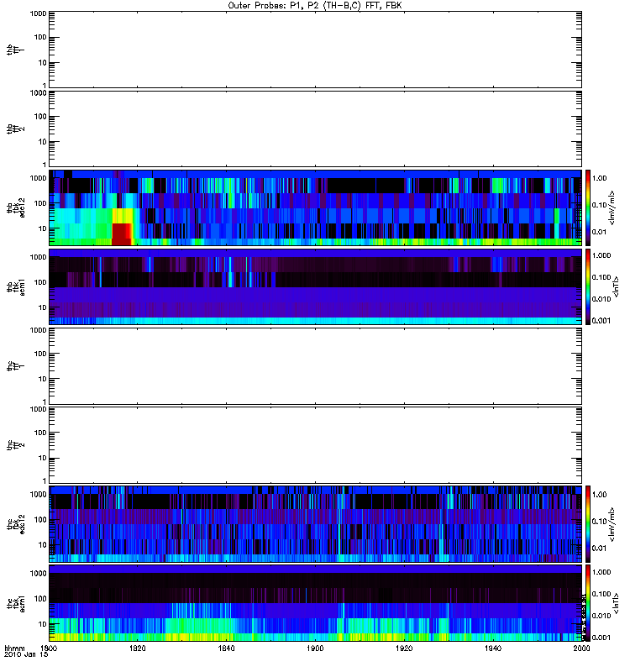This screenshot has width=630, height=672.
Task: Click the thb fbk scm1 y-axis title
Action: click(15, 286)
